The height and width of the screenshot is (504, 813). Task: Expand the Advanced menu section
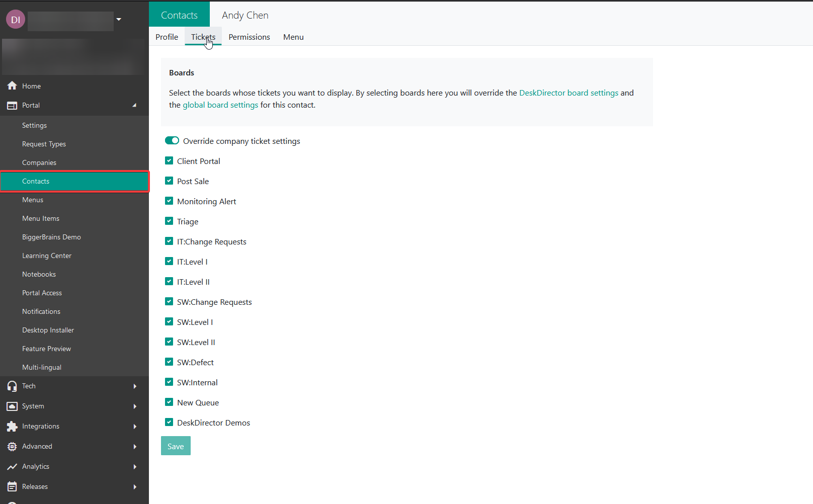[x=135, y=447]
